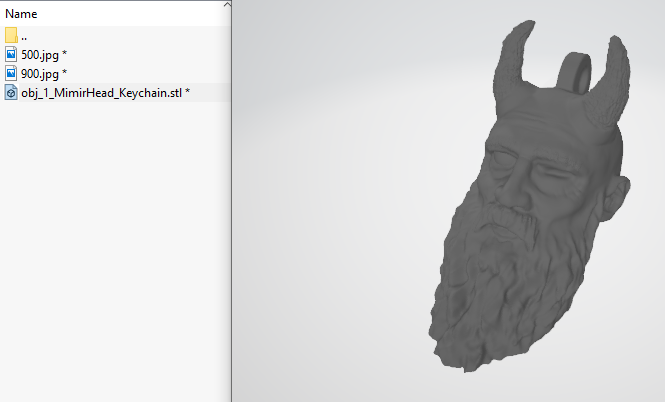Click the Name column header
Screen dimensions: 665x402
tap(21, 14)
